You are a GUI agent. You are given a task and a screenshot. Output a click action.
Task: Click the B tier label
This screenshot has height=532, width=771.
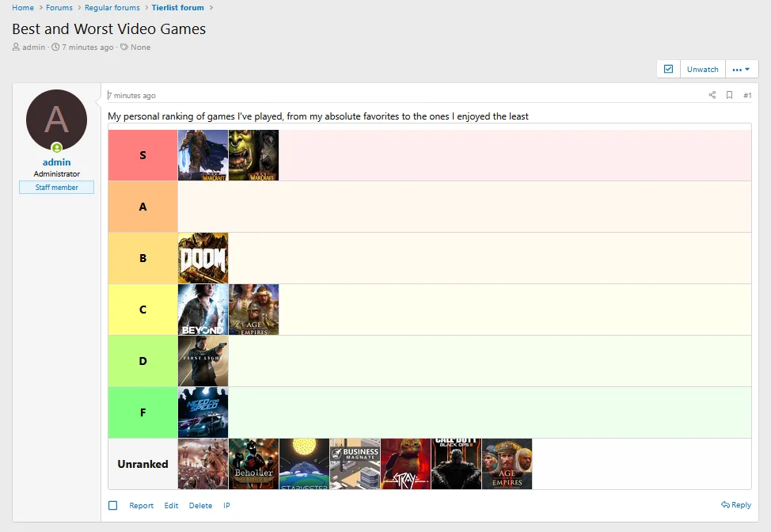click(x=142, y=258)
